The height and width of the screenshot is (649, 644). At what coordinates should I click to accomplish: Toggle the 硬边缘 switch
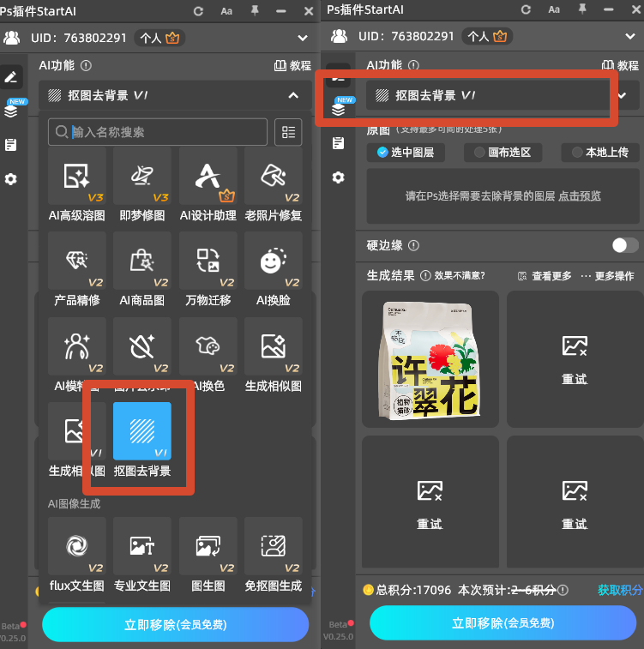[625, 245]
